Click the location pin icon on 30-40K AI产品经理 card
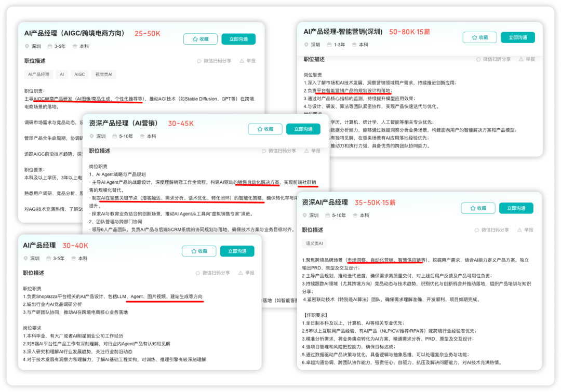Viewport: 561px width, 392px height. (x=25, y=258)
